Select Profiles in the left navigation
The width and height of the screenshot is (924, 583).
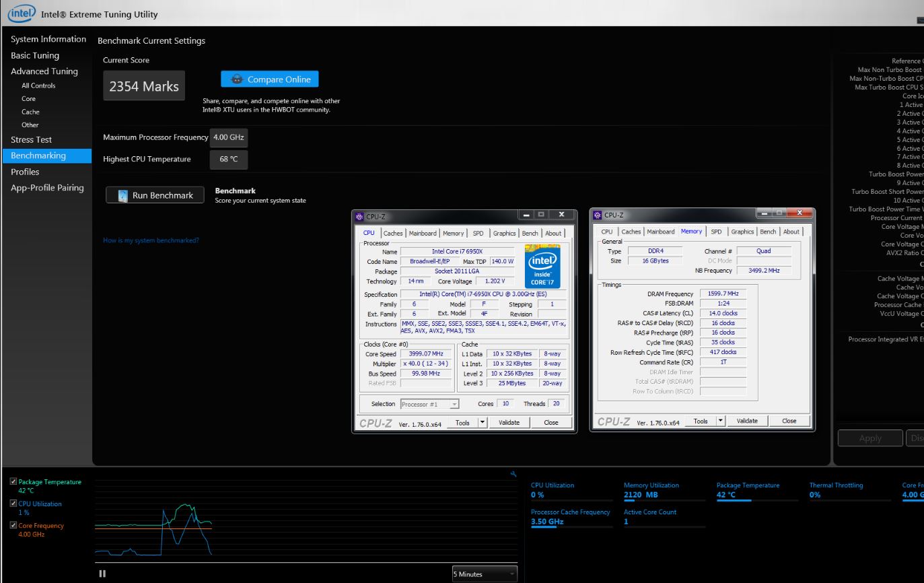point(25,172)
